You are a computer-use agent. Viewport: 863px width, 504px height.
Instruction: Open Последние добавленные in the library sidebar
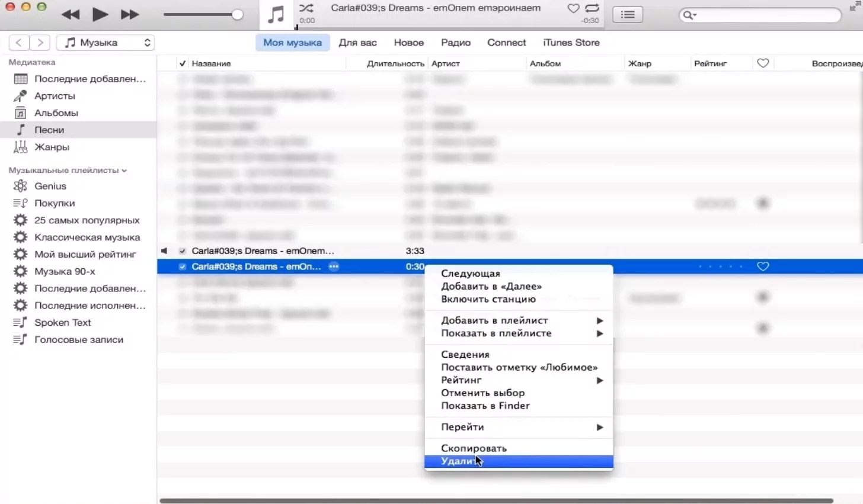pyautogui.click(x=78, y=79)
